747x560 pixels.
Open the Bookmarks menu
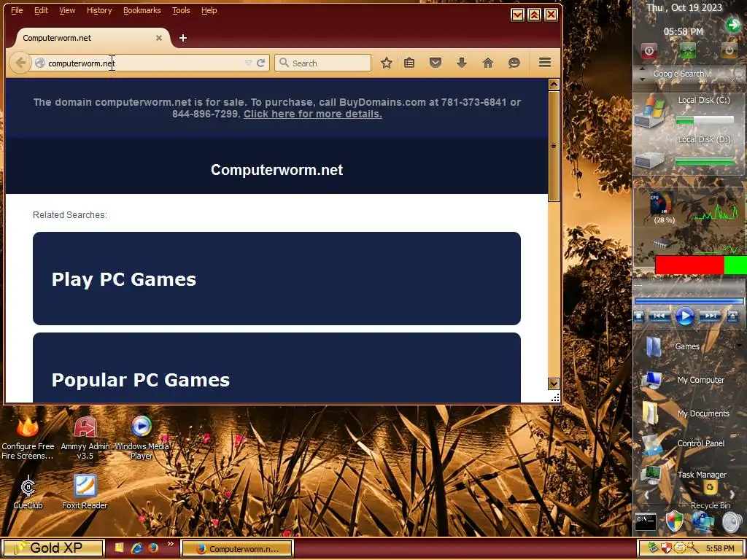tap(142, 10)
